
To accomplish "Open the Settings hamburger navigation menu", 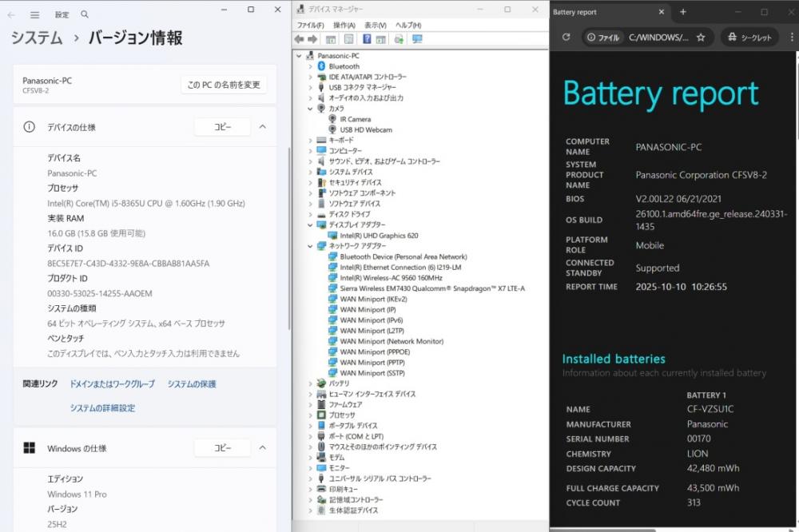I will coord(34,14).
